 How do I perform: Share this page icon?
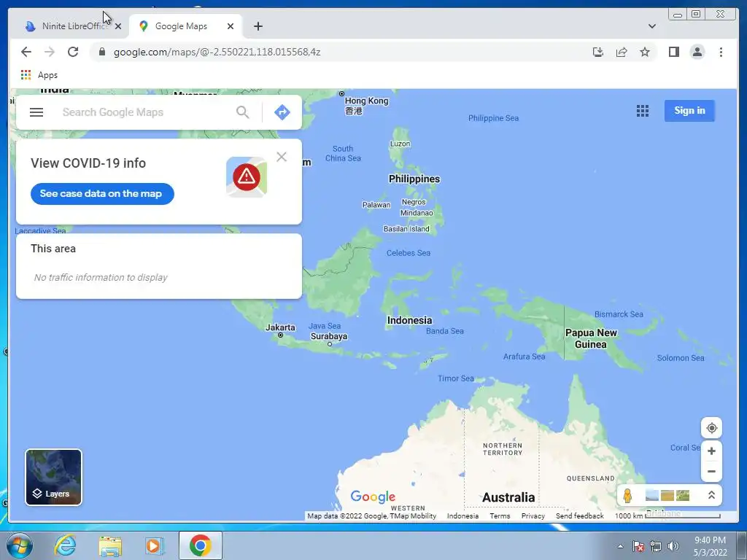[622, 52]
